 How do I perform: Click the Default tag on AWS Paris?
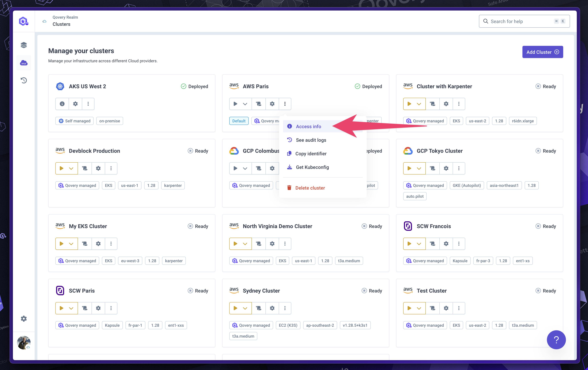[239, 121]
